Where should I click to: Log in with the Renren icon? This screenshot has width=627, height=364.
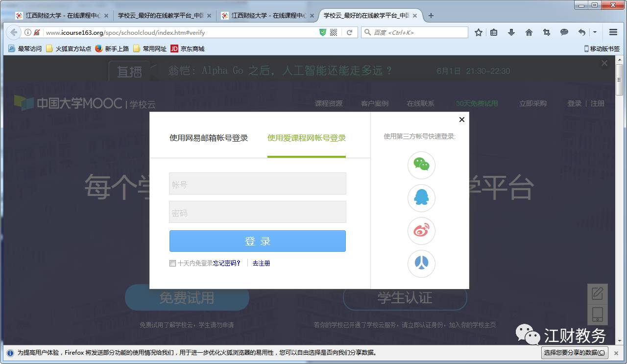421,264
